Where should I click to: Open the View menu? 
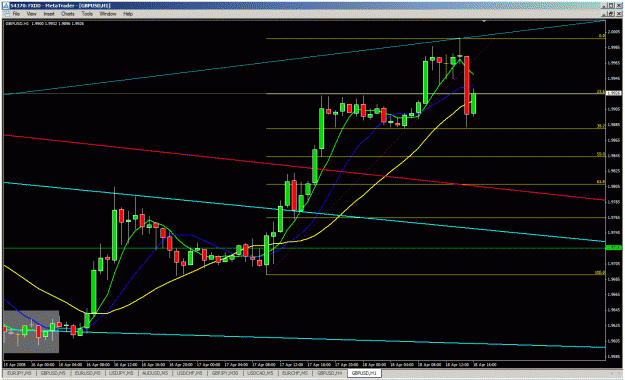pyautogui.click(x=31, y=14)
